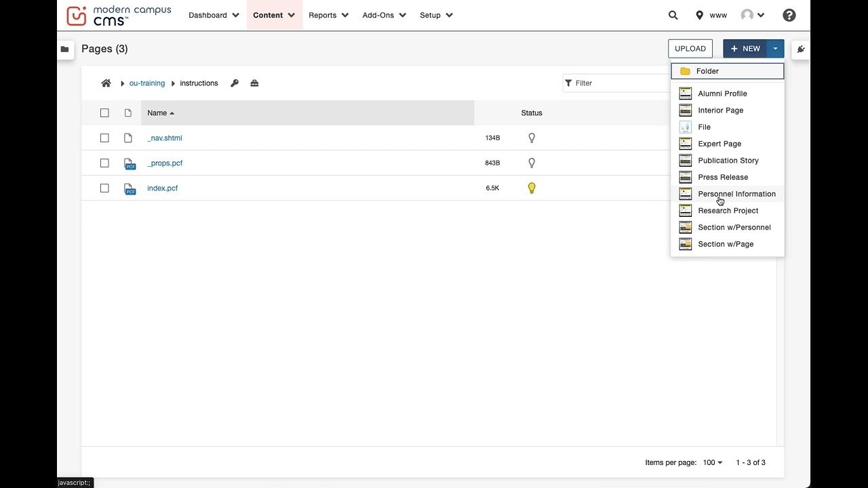Expand the Reports menu
The width and height of the screenshot is (868, 488).
coord(328,15)
